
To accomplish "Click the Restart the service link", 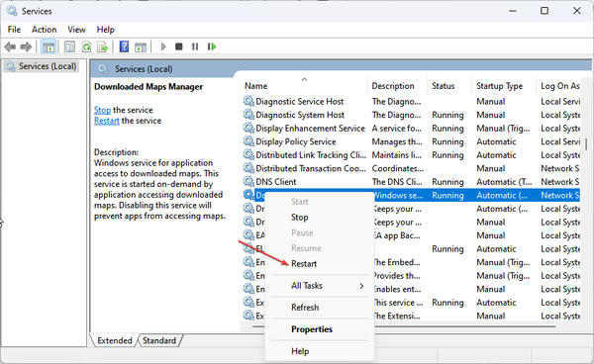I will pyautogui.click(x=107, y=121).
